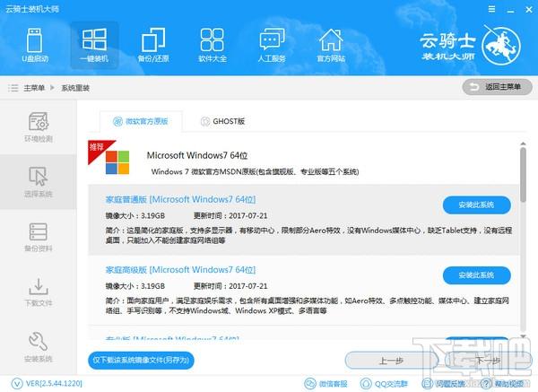Open 人工服务 chat support

272,46
